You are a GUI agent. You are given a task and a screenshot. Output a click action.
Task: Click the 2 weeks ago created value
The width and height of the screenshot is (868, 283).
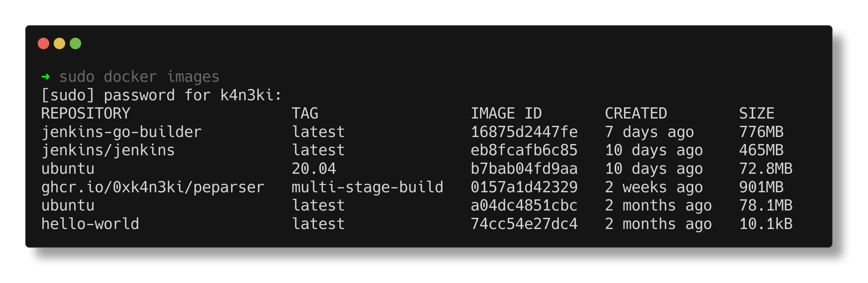[654, 187]
